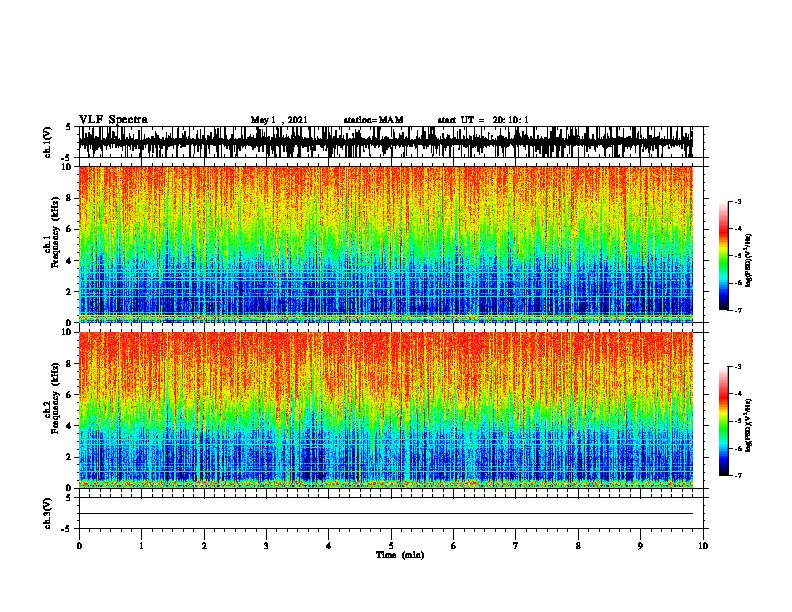Click the "station=MAM" header text

pos(373,120)
